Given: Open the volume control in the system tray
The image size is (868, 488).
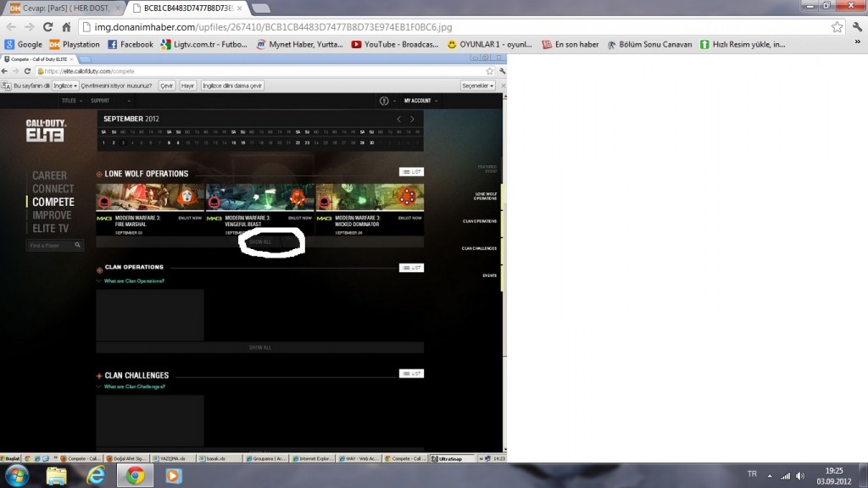Looking at the screenshot, I should 800,476.
